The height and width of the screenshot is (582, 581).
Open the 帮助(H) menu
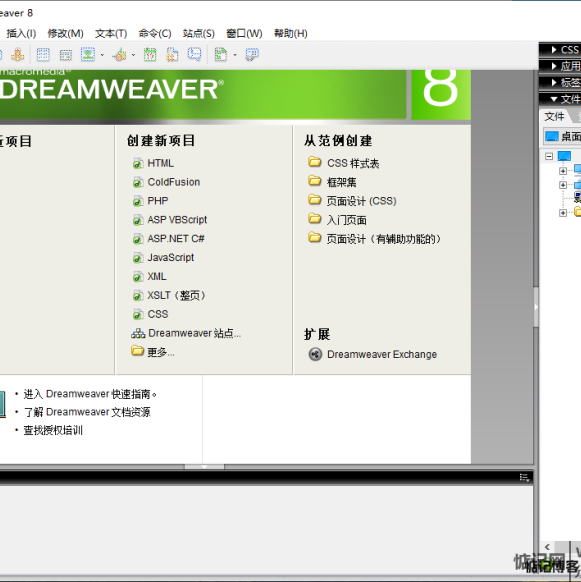click(291, 33)
